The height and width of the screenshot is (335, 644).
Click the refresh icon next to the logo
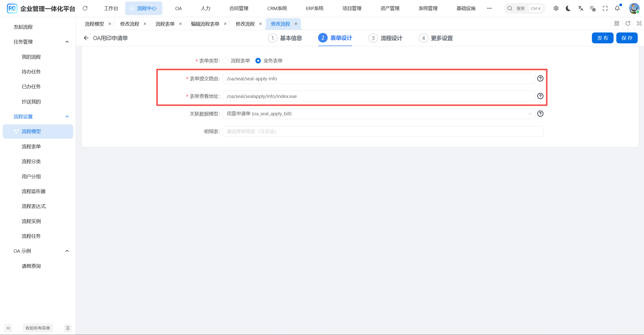pos(85,8)
